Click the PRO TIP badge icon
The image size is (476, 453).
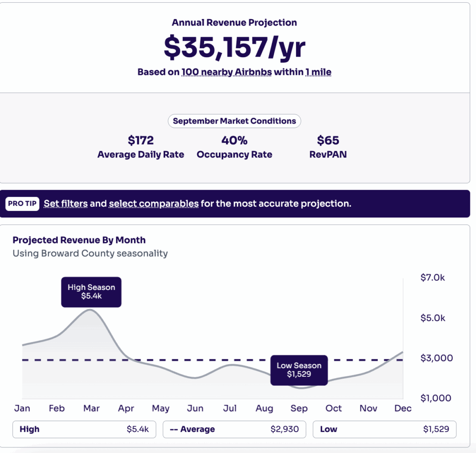[22, 204]
